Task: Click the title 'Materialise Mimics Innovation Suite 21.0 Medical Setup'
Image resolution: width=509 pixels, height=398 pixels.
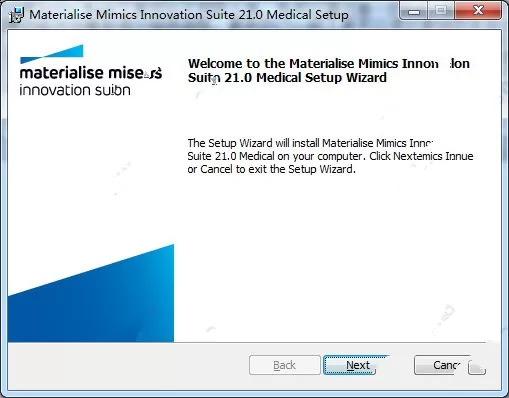Action: coord(189,15)
